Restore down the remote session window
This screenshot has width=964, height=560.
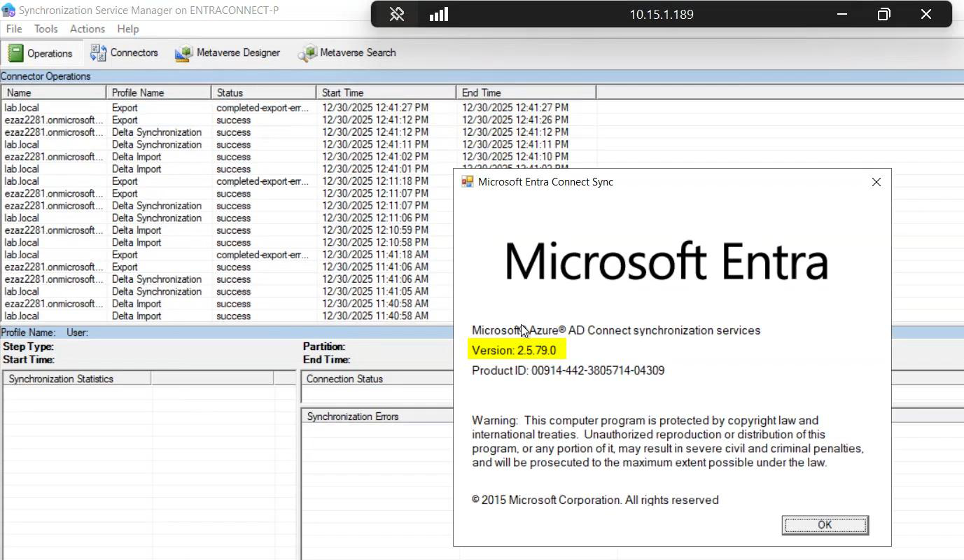pyautogui.click(x=884, y=14)
